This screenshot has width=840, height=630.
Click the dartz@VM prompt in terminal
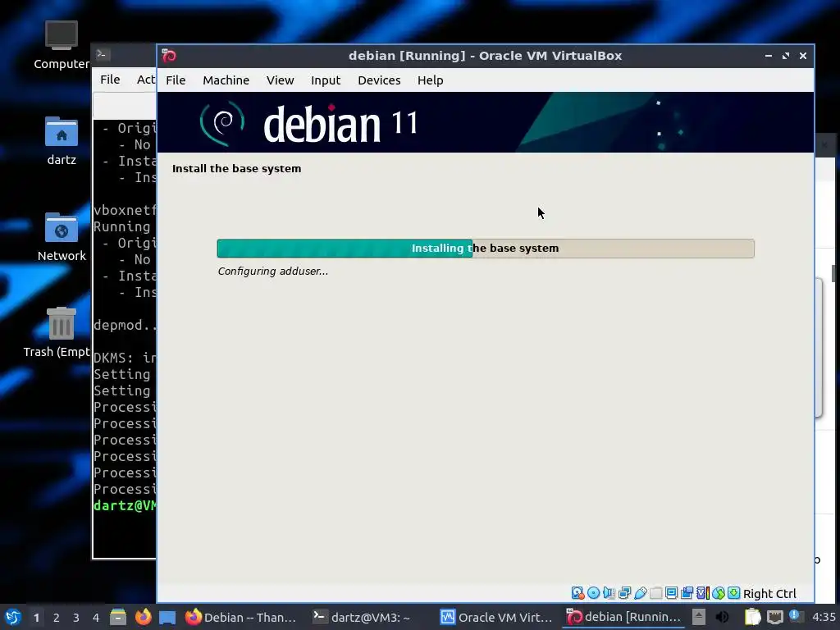pyautogui.click(x=125, y=505)
